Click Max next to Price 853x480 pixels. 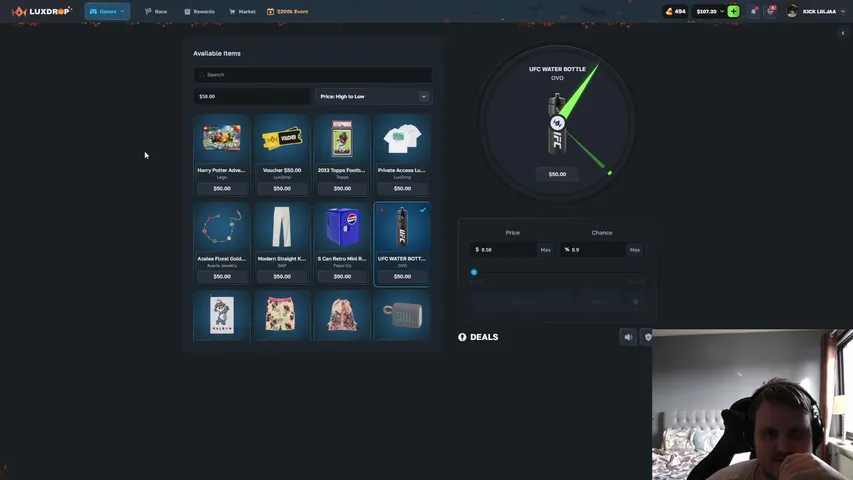pyautogui.click(x=546, y=250)
